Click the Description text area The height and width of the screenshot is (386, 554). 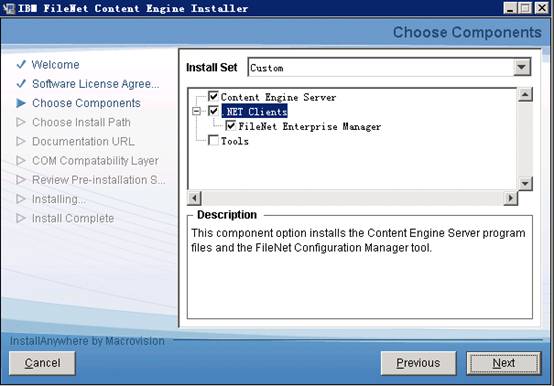(x=360, y=268)
